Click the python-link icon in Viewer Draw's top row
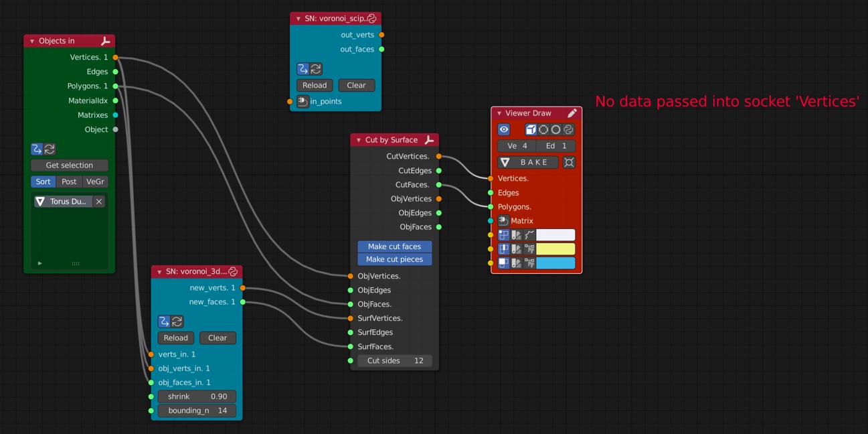Viewport: 868px width, 434px height. (568, 130)
